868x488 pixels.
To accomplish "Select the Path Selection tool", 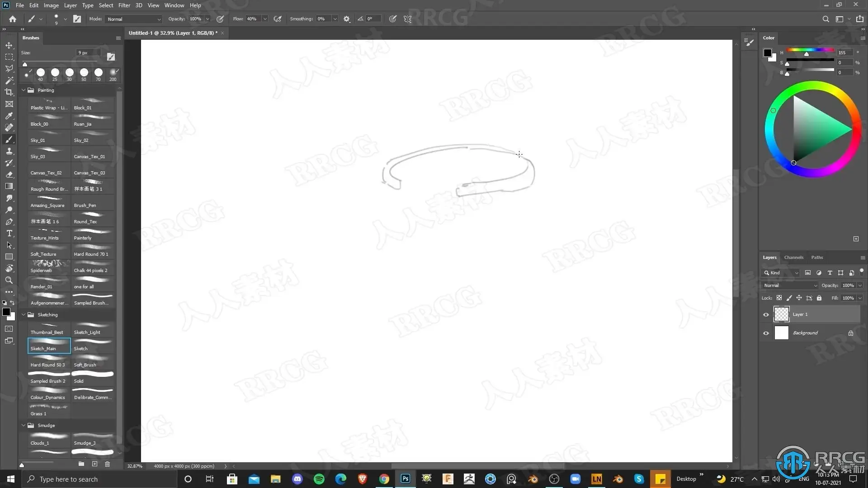I will tap(9, 245).
